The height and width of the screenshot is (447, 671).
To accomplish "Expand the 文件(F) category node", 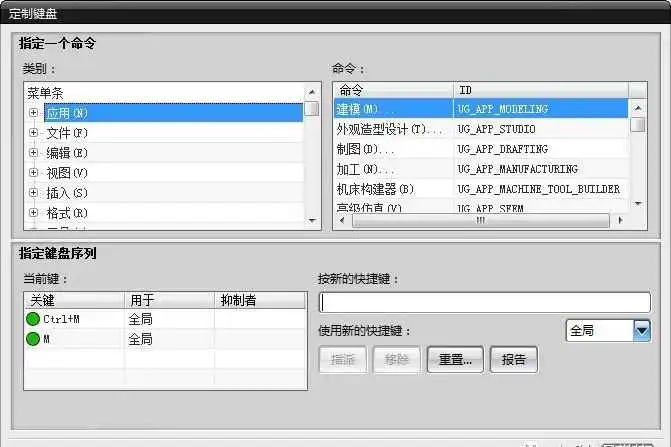I will point(33,133).
